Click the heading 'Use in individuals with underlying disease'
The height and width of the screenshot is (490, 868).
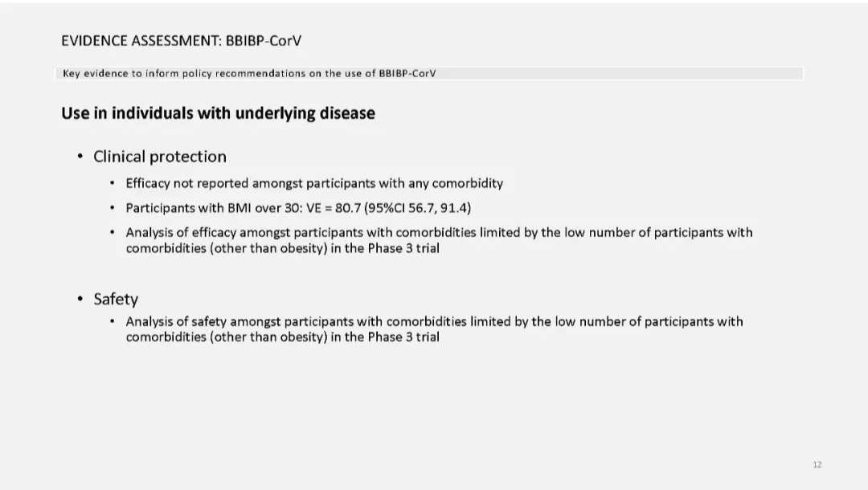tap(218, 113)
